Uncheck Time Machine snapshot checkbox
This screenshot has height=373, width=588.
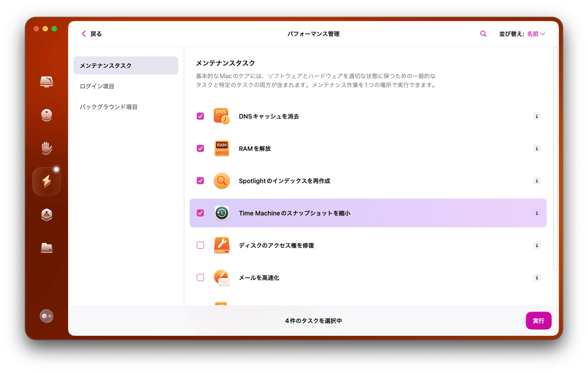coord(200,213)
